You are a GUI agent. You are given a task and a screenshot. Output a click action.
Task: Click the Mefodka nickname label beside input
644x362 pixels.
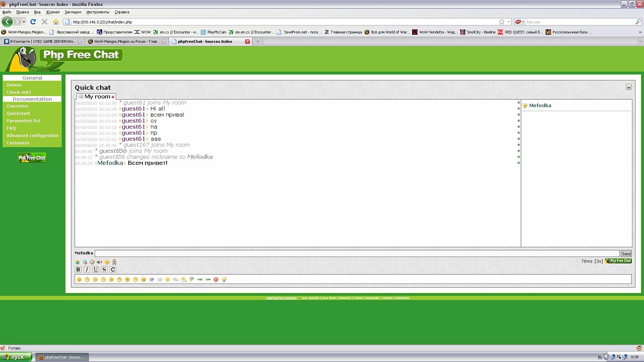point(84,253)
